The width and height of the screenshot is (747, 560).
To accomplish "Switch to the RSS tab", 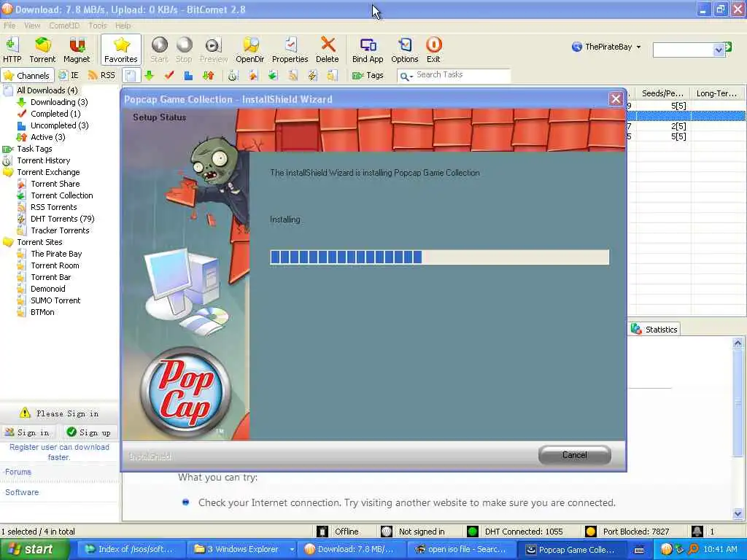I will (x=102, y=75).
